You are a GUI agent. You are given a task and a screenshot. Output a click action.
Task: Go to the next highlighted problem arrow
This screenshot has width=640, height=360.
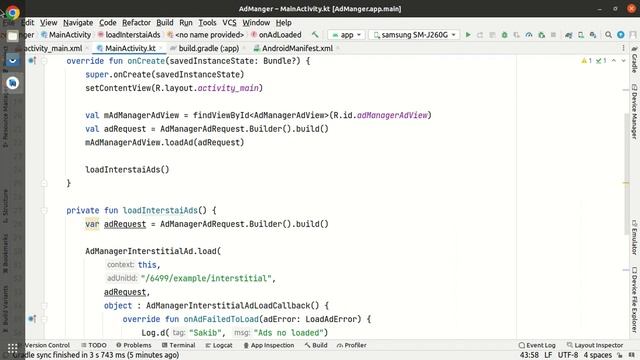(623, 60)
